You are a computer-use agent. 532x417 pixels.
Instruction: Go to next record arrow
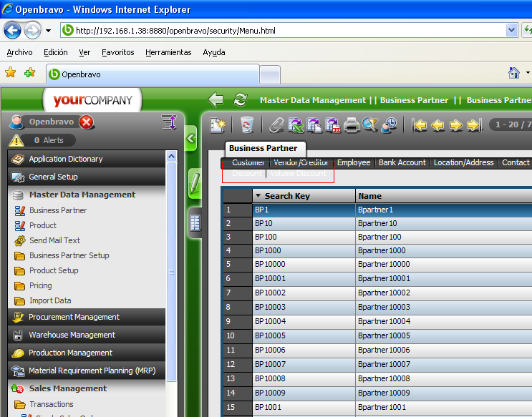coord(456,125)
